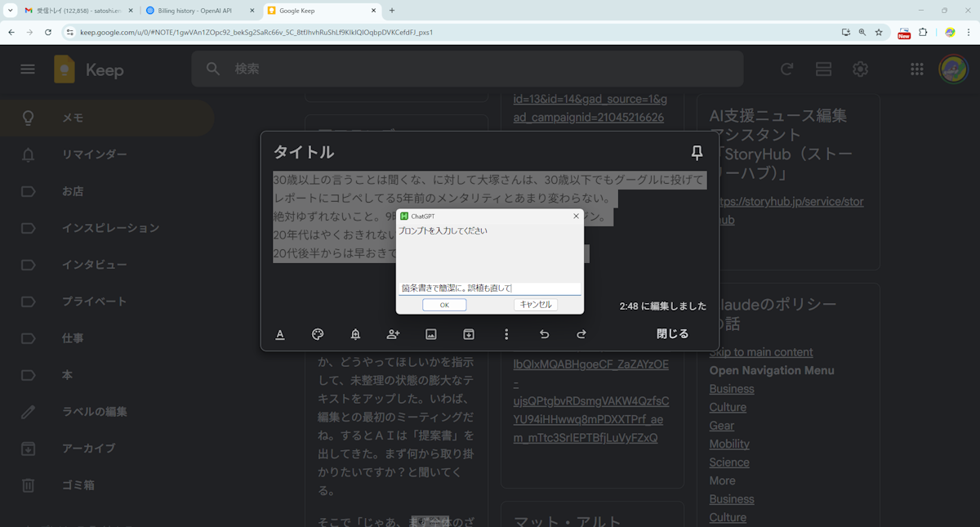Click the red New extension icon

[904, 33]
